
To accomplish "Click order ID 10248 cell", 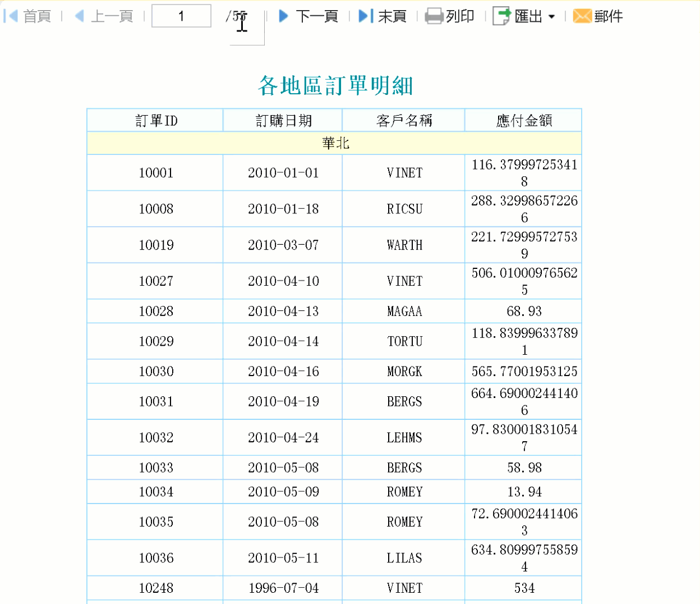I will [x=155, y=588].
